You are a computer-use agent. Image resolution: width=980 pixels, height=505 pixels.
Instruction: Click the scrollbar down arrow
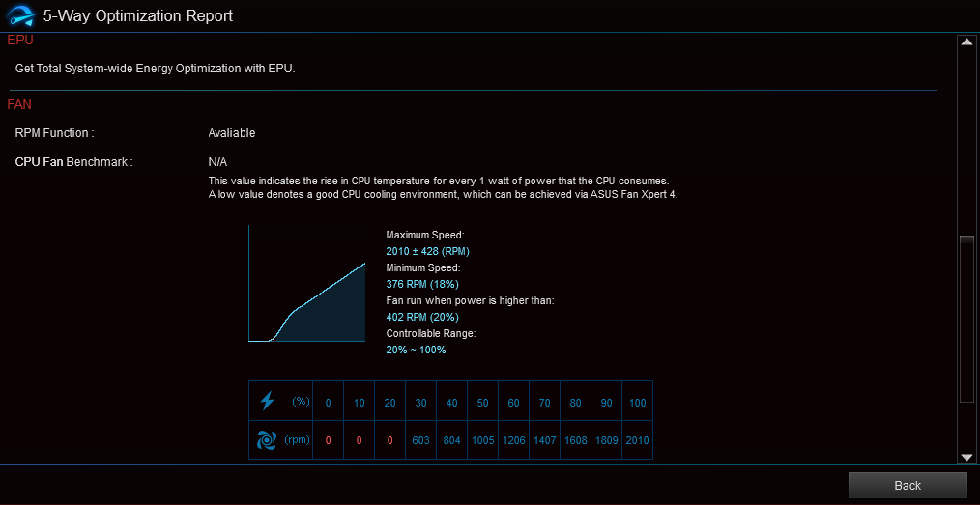(966, 457)
